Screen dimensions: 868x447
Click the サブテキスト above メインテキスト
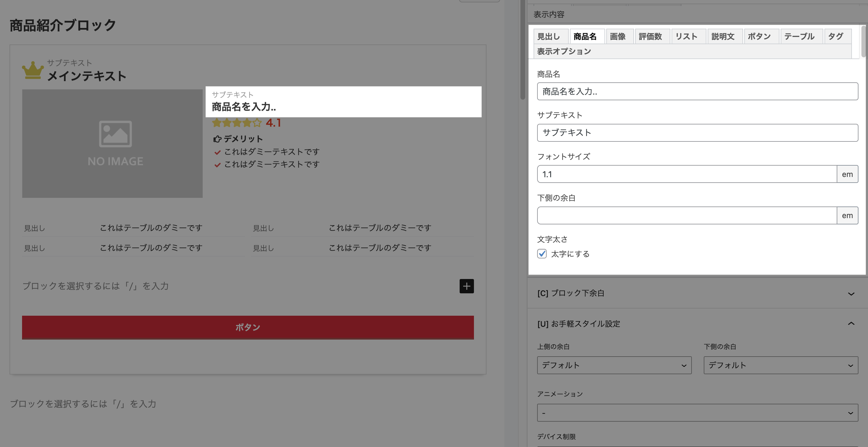(x=69, y=63)
